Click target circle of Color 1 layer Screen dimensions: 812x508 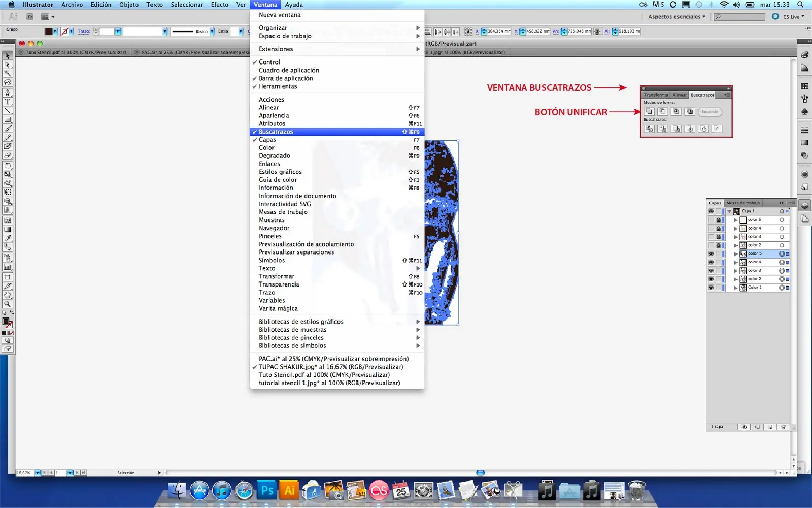(782, 288)
